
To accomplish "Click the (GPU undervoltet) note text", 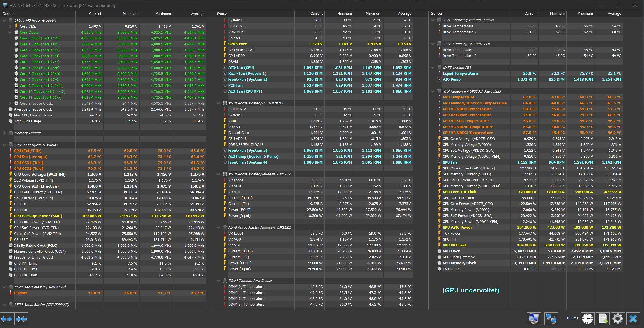I will [x=471, y=290].
